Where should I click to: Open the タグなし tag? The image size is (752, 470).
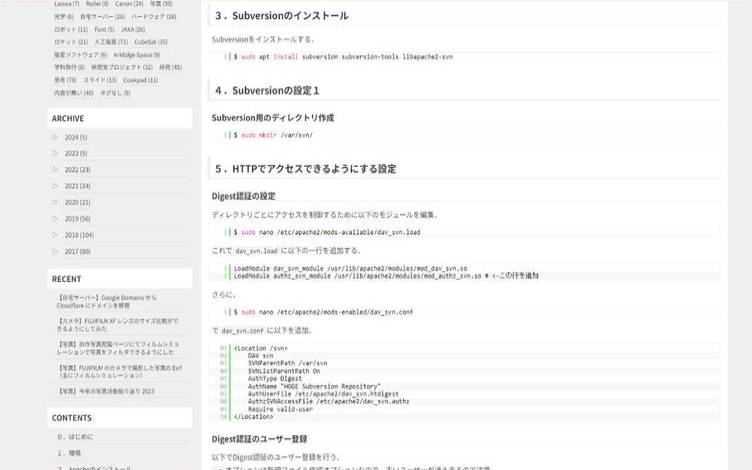coord(115,93)
